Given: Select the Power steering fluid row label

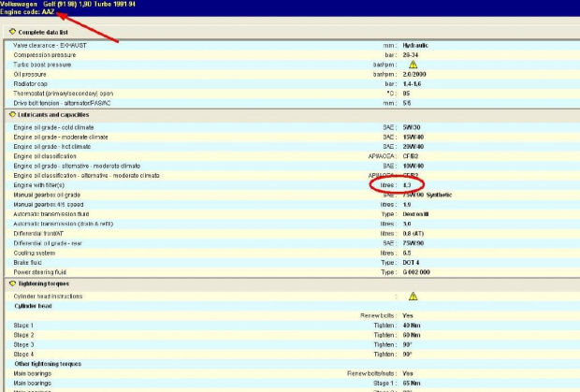Looking at the screenshot, I should click(40, 272).
